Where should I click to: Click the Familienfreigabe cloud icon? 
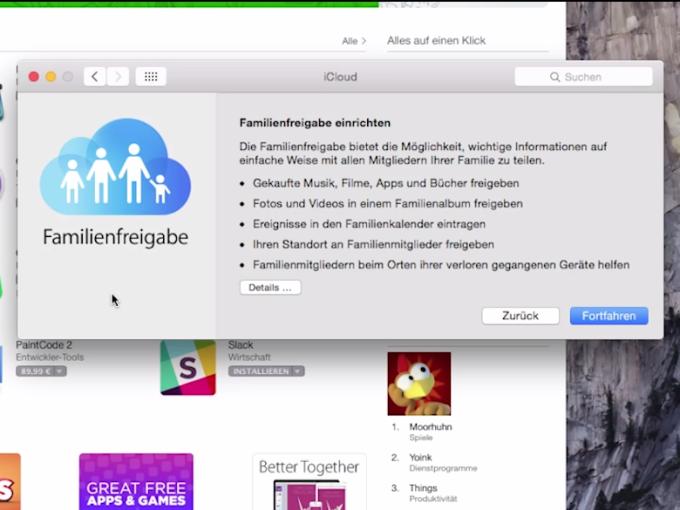[115, 167]
